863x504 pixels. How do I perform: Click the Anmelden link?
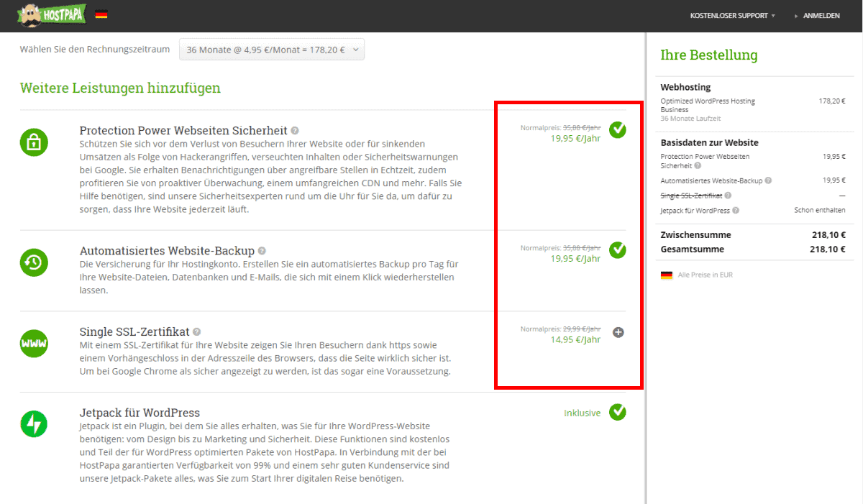(821, 16)
